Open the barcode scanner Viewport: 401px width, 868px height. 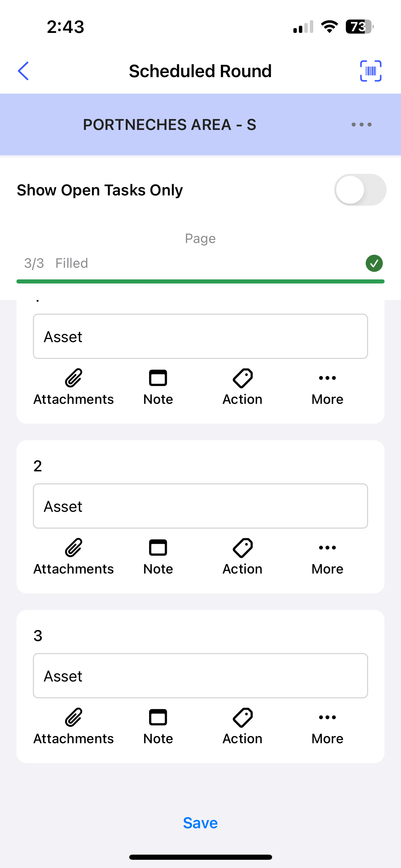pos(370,71)
